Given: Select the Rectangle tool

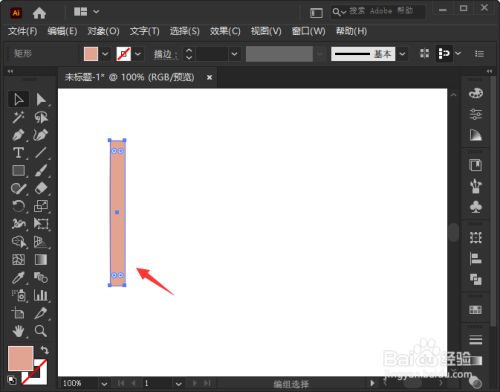Looking at the screenshot, I should 18,171.
